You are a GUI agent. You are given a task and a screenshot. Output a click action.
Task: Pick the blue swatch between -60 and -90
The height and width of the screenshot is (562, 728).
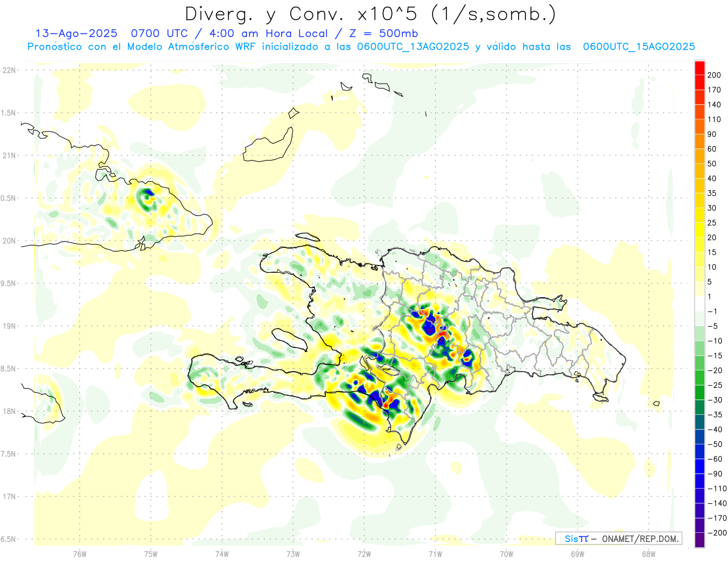point(699,466)
